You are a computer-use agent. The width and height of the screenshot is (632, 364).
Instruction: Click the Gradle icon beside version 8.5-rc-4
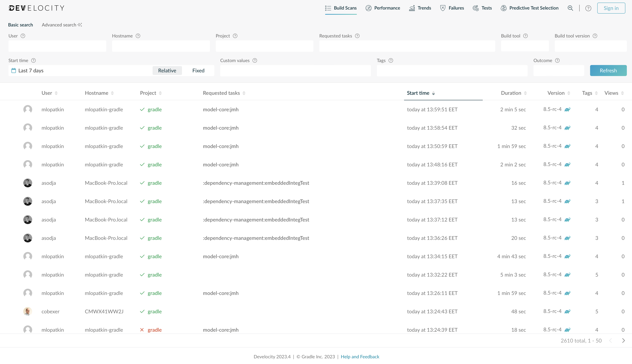(567, 109)
